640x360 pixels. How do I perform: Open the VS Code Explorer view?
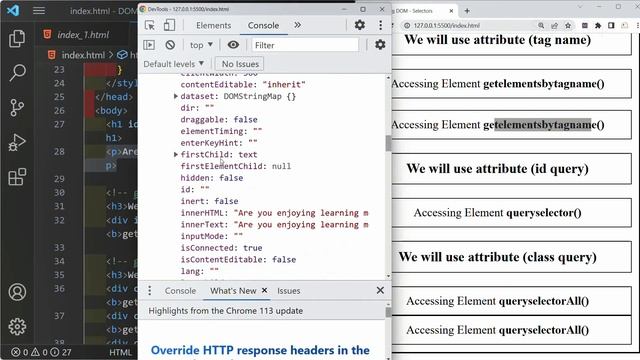pyautogui.click(x=17, y=38)
